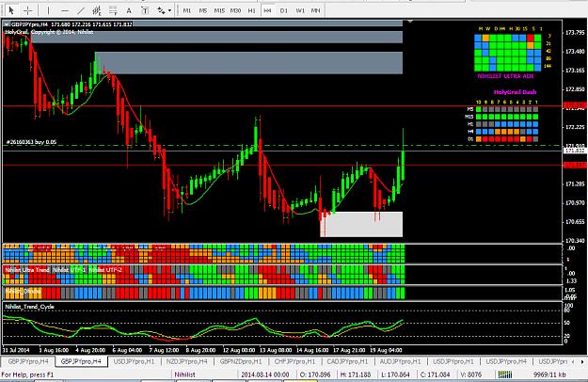Switch chart to M1 timeframe

click(x=187, y=10)
